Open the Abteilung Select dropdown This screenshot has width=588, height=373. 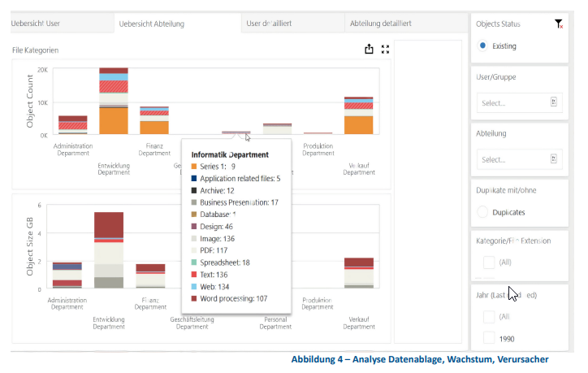(x=520, y=159)
